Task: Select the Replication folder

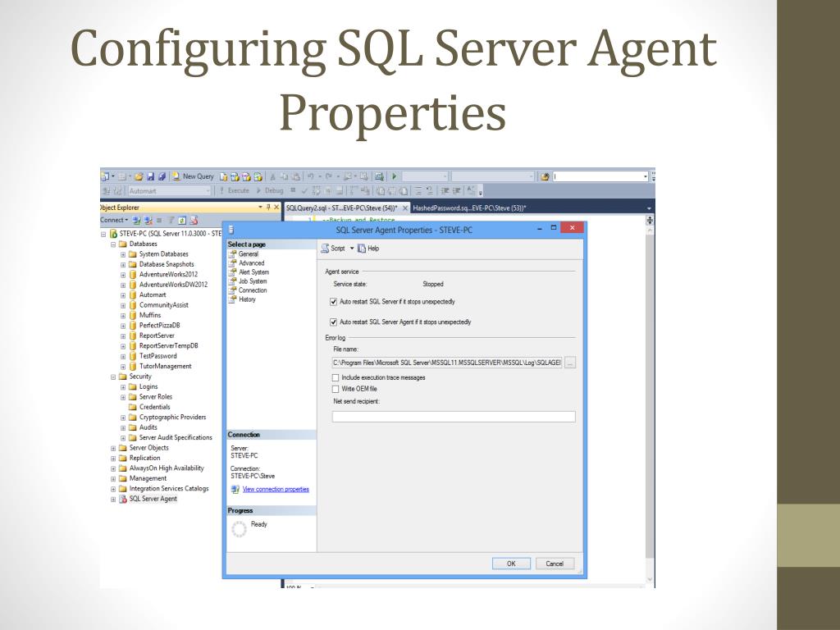Action: [144, 458]
